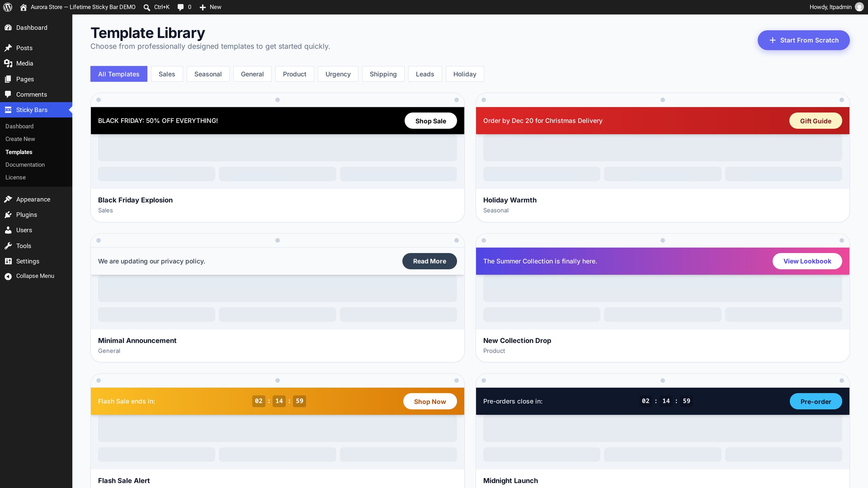Image resolution: width=868 pixels, height=488 pixels.
Task: Click View Lookbook button
Action: pyautogui.click(x=807, y=261)
